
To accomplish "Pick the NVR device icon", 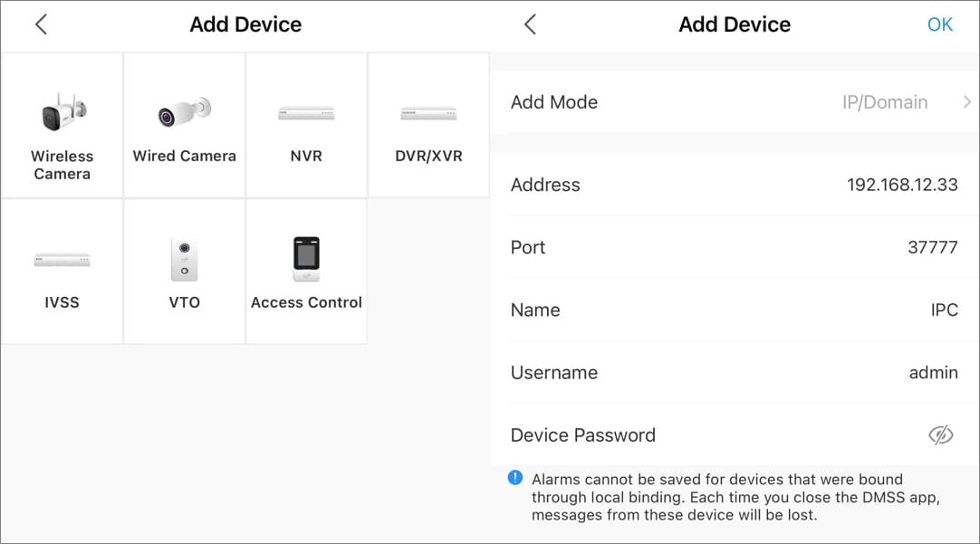I will [x=306, y=114].
